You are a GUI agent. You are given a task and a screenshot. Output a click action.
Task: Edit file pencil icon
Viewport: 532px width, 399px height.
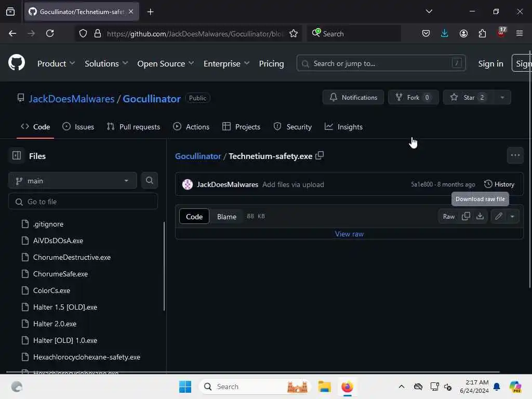[x=498, y=216]
